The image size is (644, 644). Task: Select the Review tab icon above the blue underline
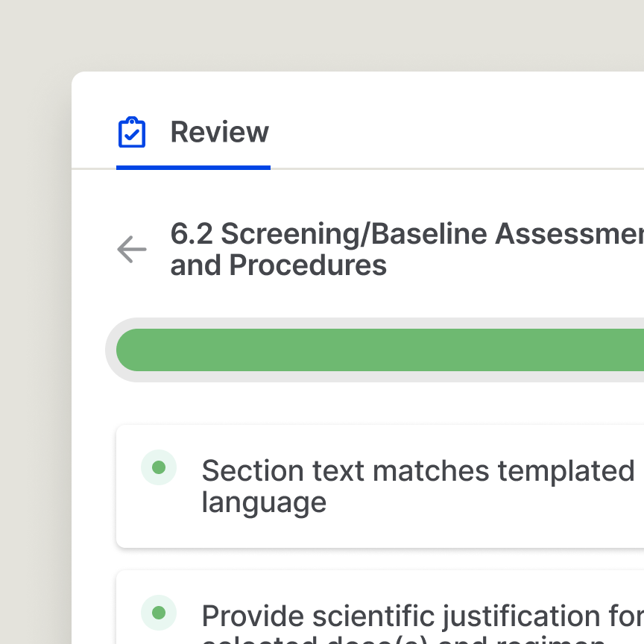tap(132, 132)
